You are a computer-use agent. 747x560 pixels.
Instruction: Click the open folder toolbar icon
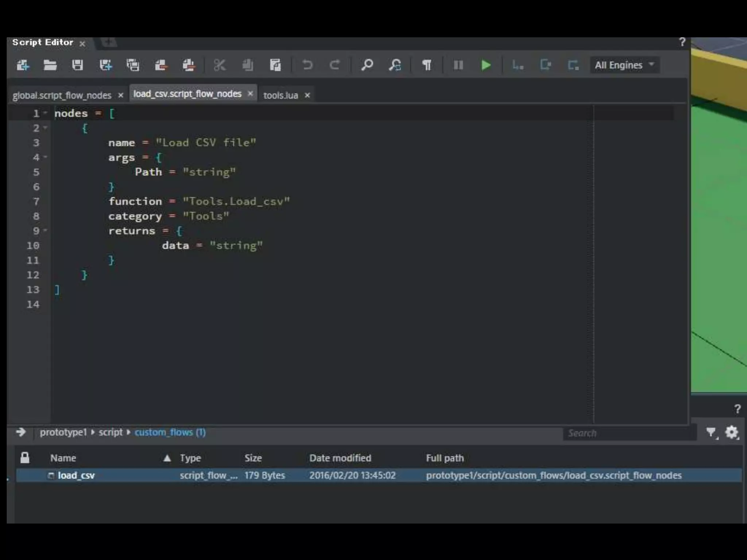click(x=50, y=65)
